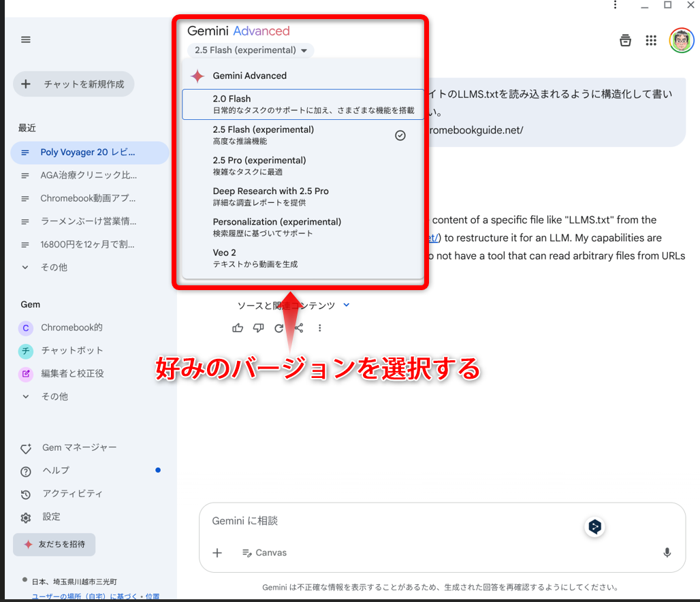The height and width of the screenshot is (602, 700).
Task: Click Gemini Advanced header in dropdown
Action: [x=249, y=76]
